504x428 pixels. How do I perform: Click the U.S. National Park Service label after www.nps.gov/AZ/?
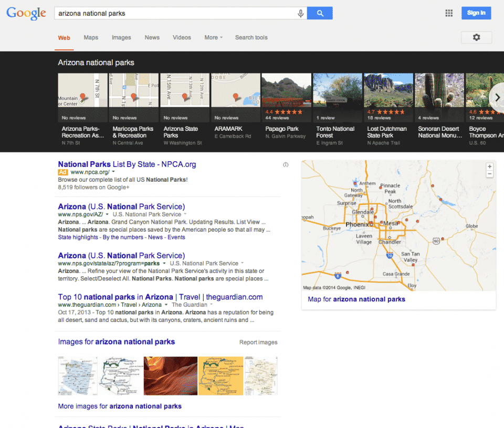[147, 214]
